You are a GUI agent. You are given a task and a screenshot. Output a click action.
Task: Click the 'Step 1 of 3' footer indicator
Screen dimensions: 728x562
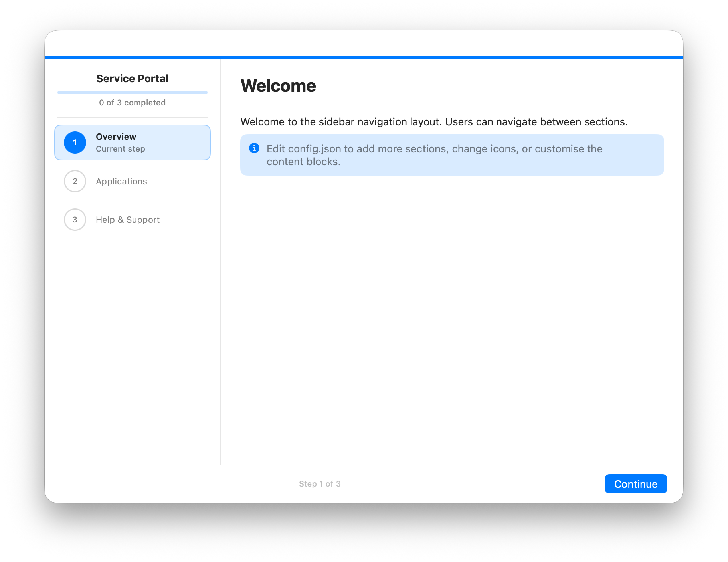320,484
